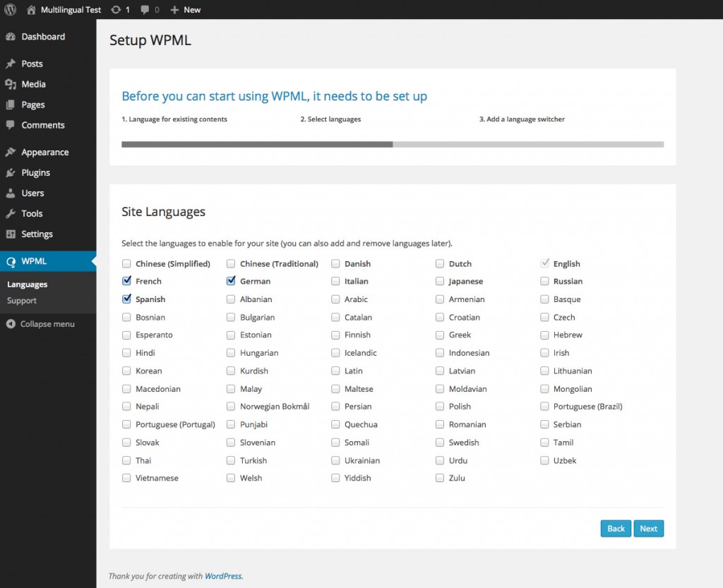This screenshot has width=723, height=588.
Task: Go to the WPML Support page
Action: (x=21, y=300)
